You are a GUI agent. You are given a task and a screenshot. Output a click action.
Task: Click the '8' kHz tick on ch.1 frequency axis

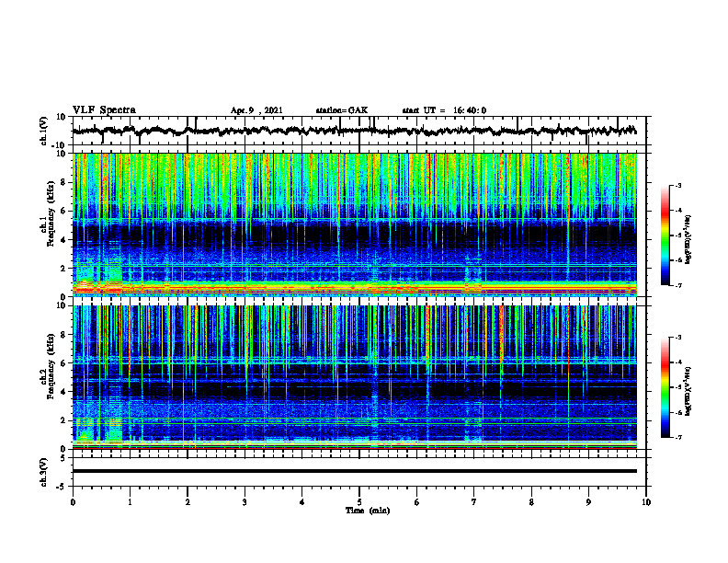click(x=64, y=182)
